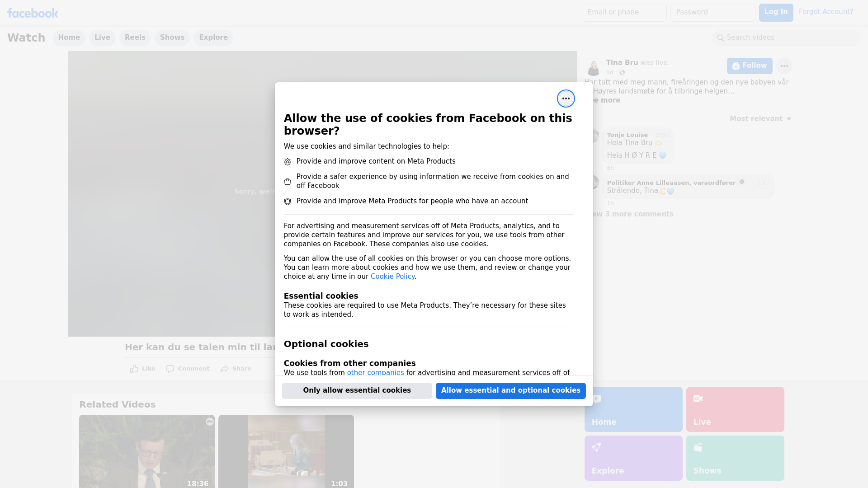Click commenter name Politiker Anne Lilleaasen
The image size is (868, 488).
(671, 183)
